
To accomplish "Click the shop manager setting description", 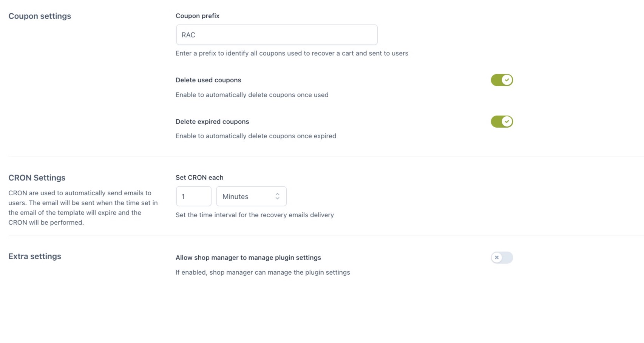I will tap(263, 272).
